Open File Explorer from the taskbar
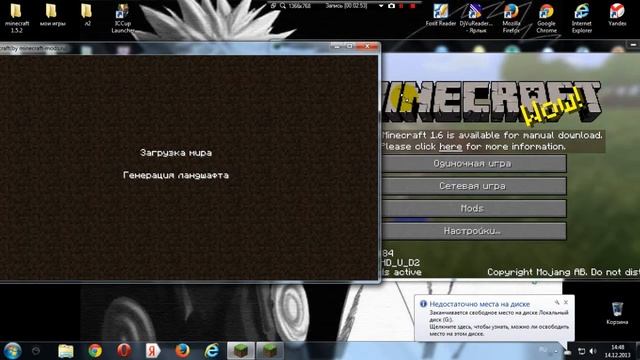 point(66,351)
